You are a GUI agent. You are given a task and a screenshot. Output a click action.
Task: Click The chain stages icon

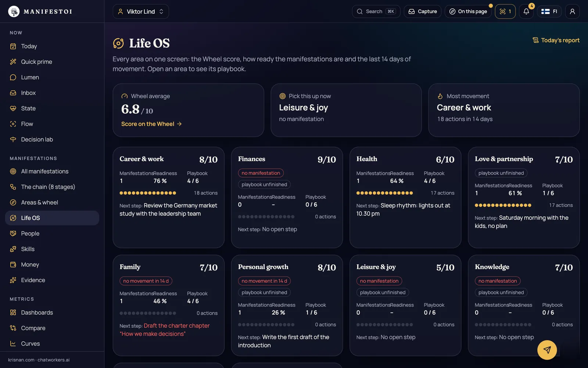coord(13,187)
